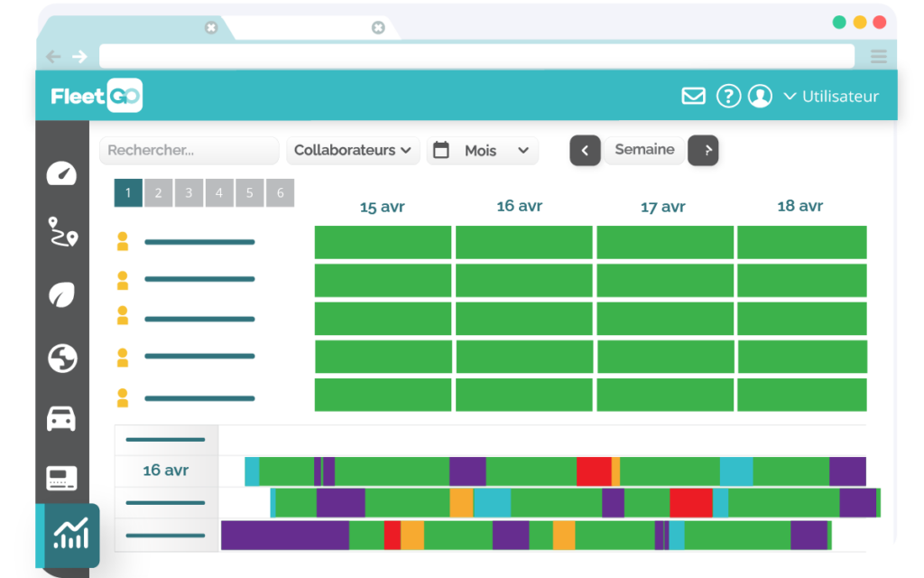Viewport: 924px width, 578px height.
Task: Click the browser forward arrow
Action: (79, 56)
